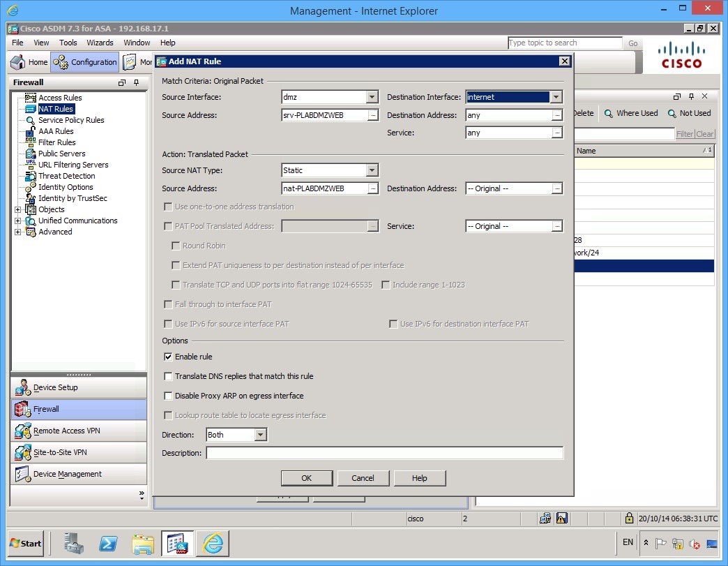Open the Direction dropdown set to Both
Screen dimensions: 728x566
click(259, 434)
